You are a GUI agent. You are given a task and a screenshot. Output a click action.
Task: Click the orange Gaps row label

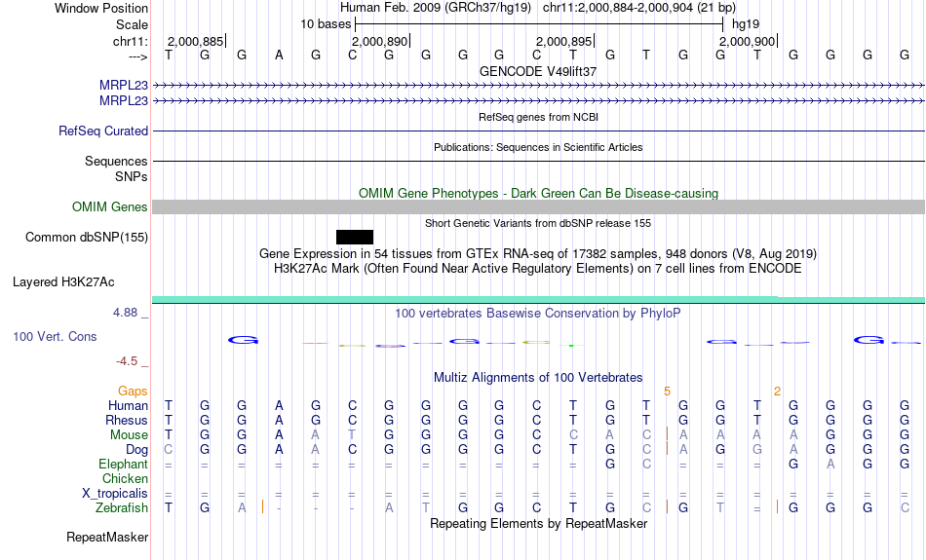pos(133,392)
